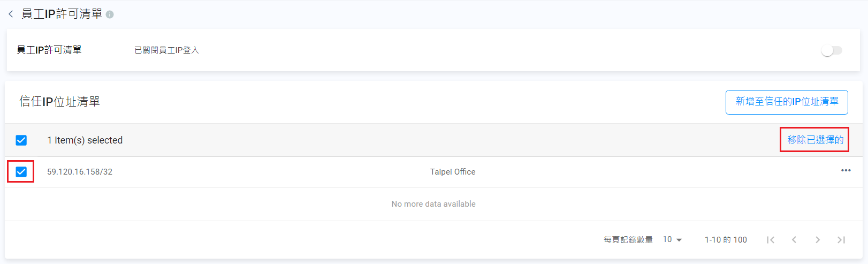The image size is (868, 264).
Task: Uncheck the 59.120.16.158/32 row checkbox
Action: (x=21, y=172)
